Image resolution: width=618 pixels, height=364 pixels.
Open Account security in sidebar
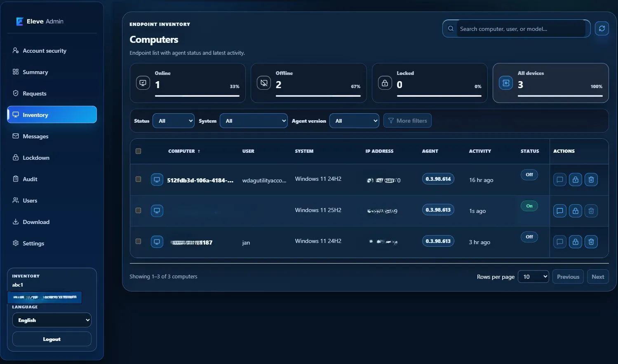52,51
